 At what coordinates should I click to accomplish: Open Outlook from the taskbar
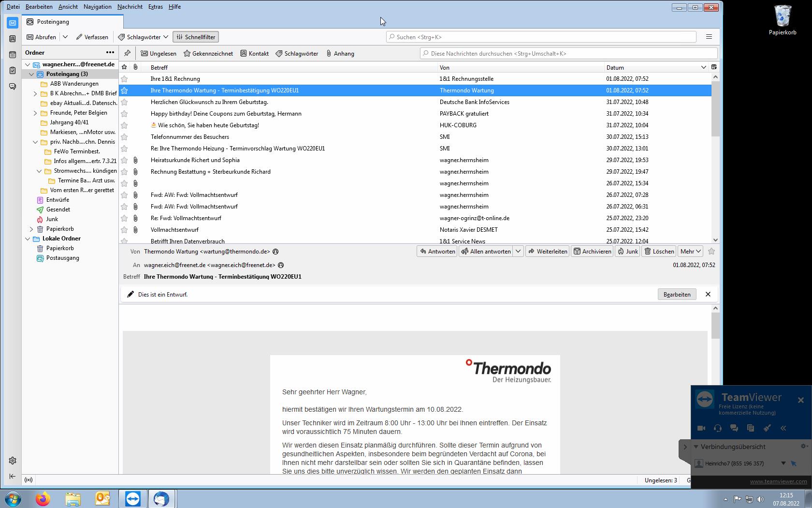(102, 499)
